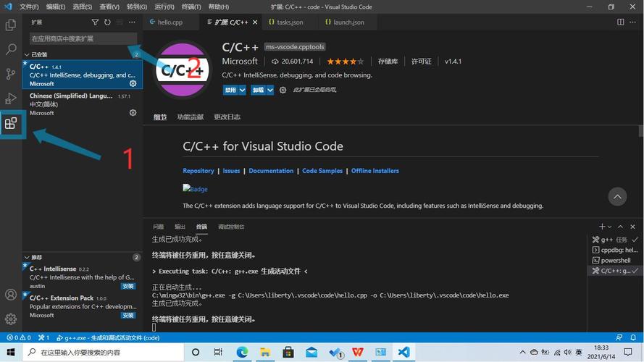
Task: Open the Offline Installers link
Action: pos(375,171)
